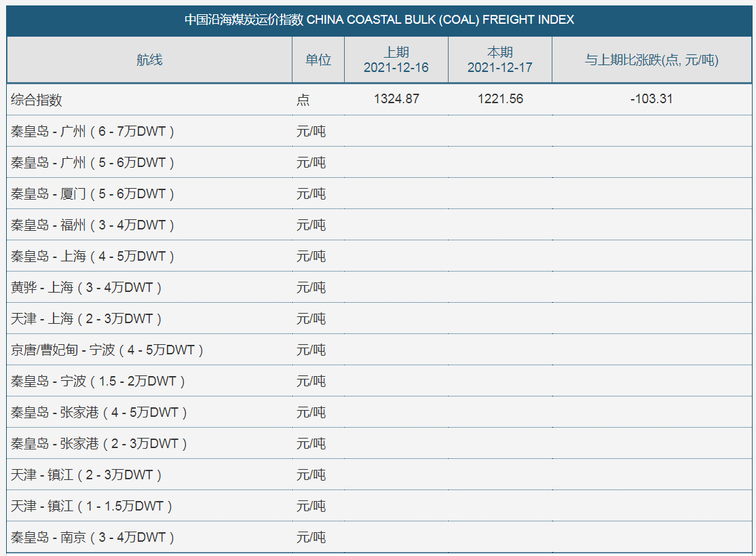Click the 综合指数 row label
This screenshot has width=756, height=556.
click(x=37, y=100)
